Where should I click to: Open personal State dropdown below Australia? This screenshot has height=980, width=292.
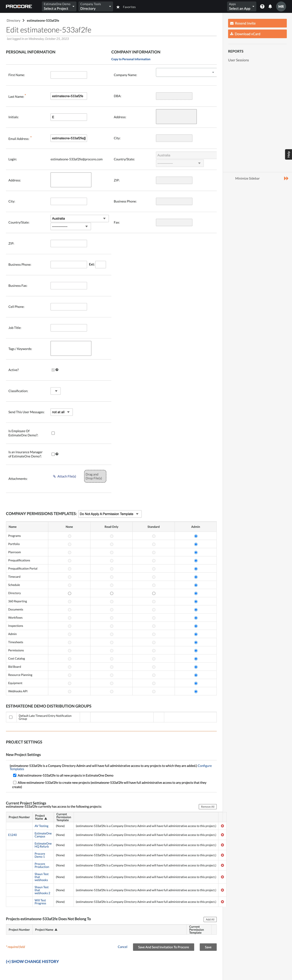tap(71, 226)
